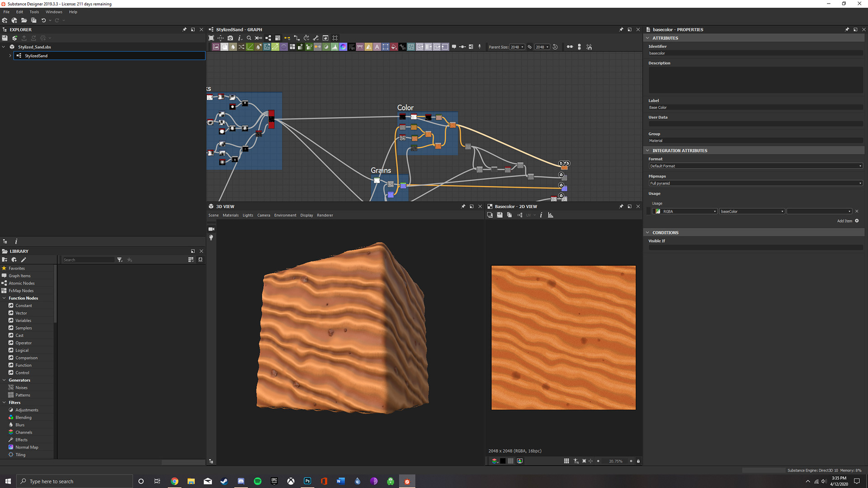Select the StylizedSand graph in Explorer

coord(36,56)
